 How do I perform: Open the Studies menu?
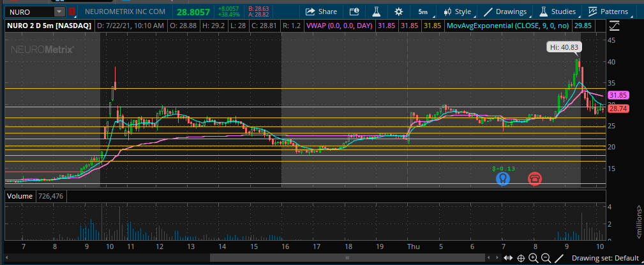point(557,11)
